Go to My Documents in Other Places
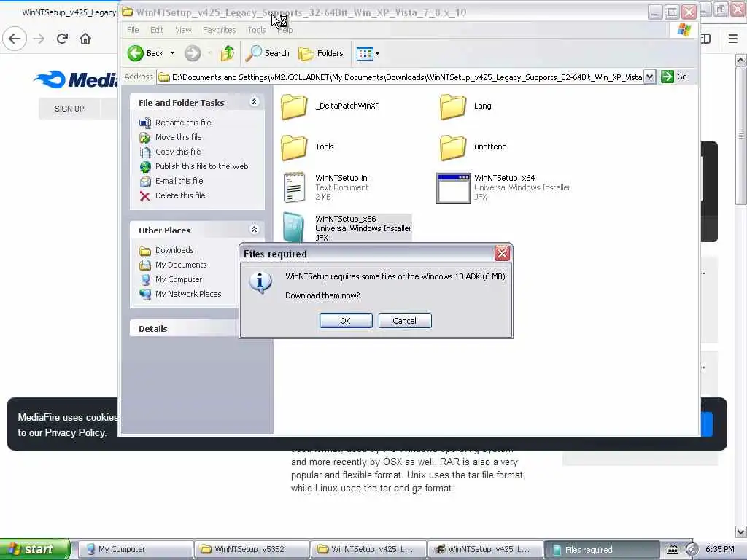 pos(181,265)
